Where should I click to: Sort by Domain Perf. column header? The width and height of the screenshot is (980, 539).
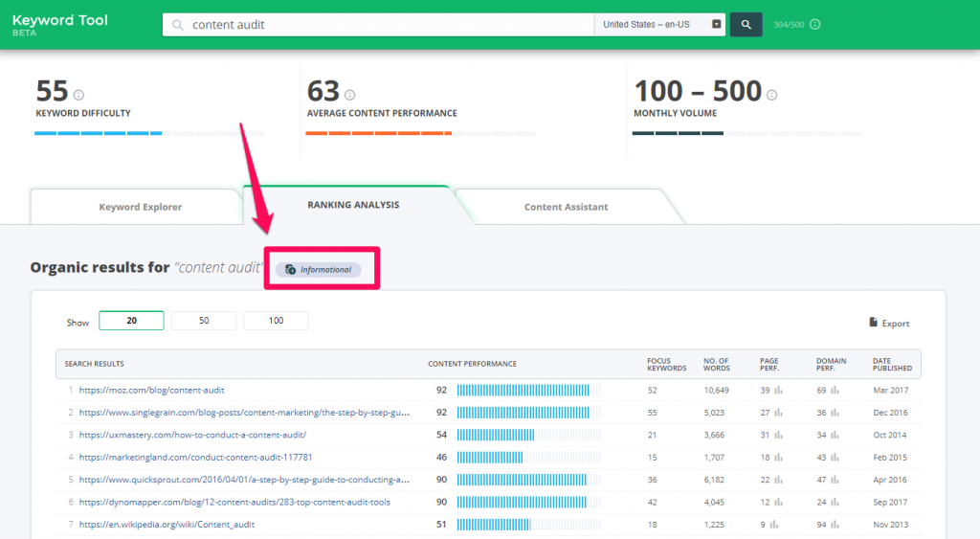click(x=831, y=365)
